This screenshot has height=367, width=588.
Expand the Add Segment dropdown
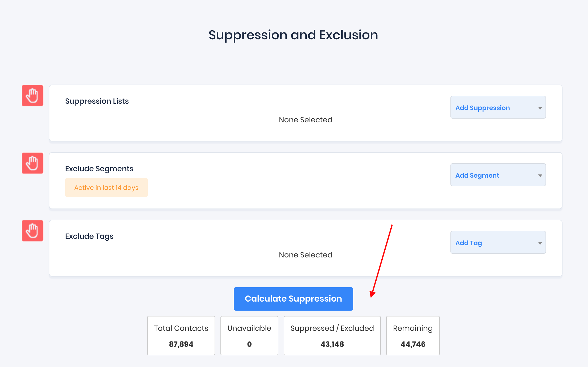point(498,175)
